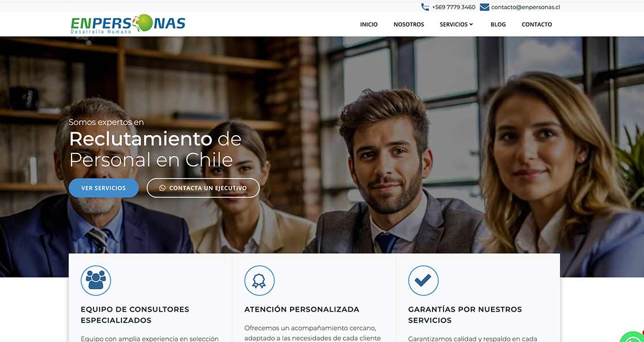Click the Ver Servicios button
Viewport: 644px width, 342px height.
click(x=104, y=188)
